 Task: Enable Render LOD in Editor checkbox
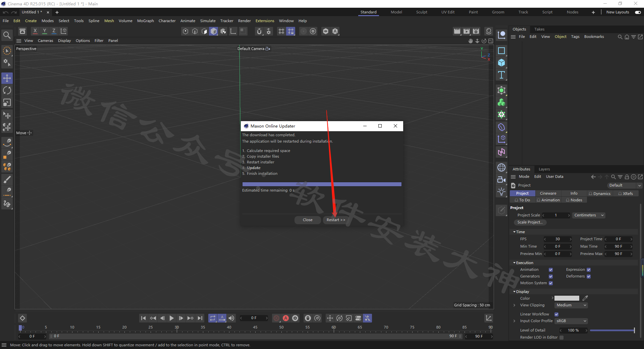[561, 338]
